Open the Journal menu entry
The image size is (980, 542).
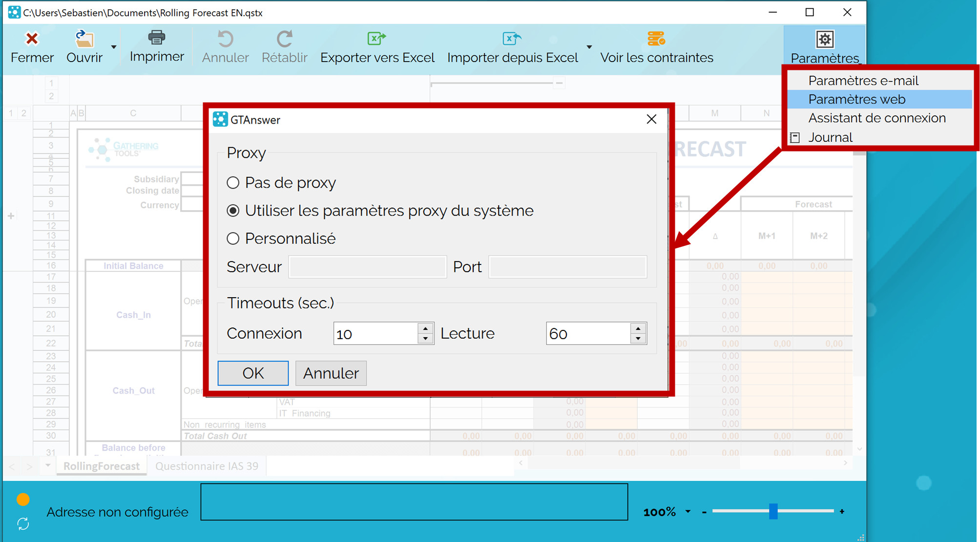tap(830, 137)
